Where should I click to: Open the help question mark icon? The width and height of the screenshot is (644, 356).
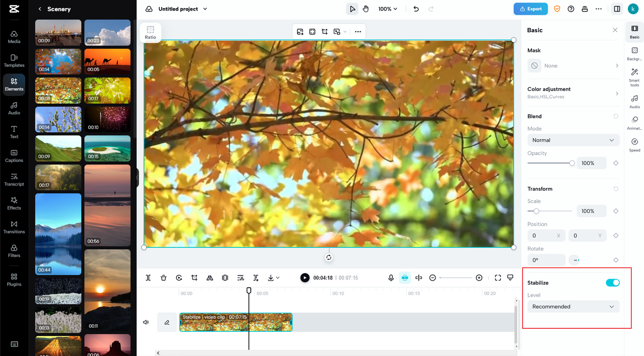(571, 9)
